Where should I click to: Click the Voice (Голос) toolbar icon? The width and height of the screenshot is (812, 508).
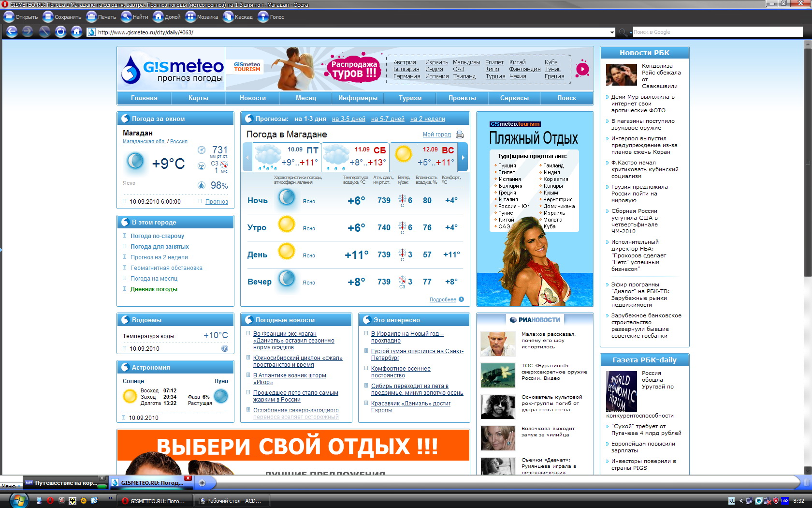pyautogui.click(x=263, y=17)
